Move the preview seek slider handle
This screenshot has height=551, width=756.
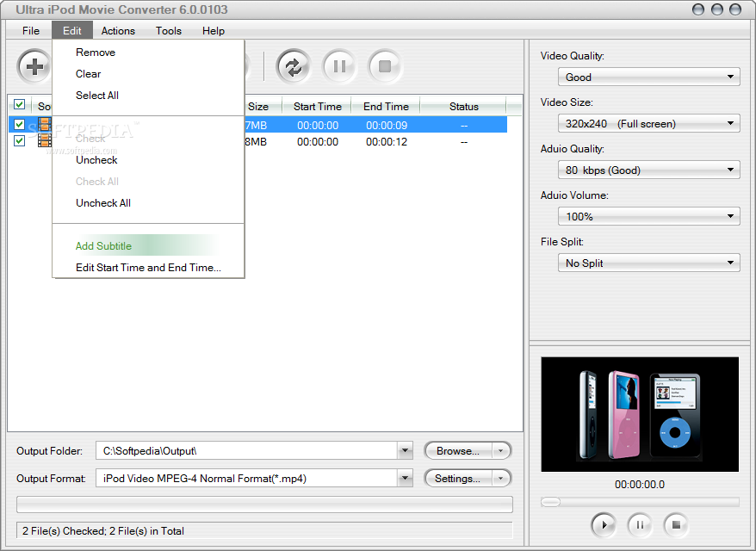point(550,502)
